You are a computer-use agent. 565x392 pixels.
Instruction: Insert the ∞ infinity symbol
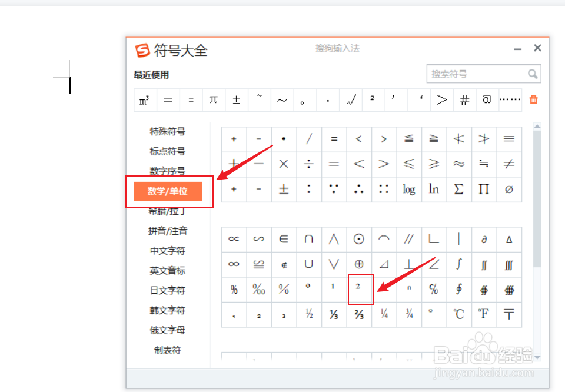tap(233, 264)
